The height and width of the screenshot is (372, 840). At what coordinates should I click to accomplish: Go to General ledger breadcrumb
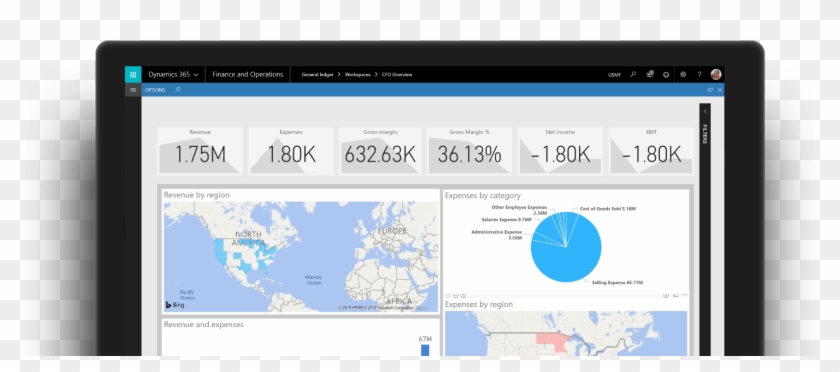[x=318, y=75]
